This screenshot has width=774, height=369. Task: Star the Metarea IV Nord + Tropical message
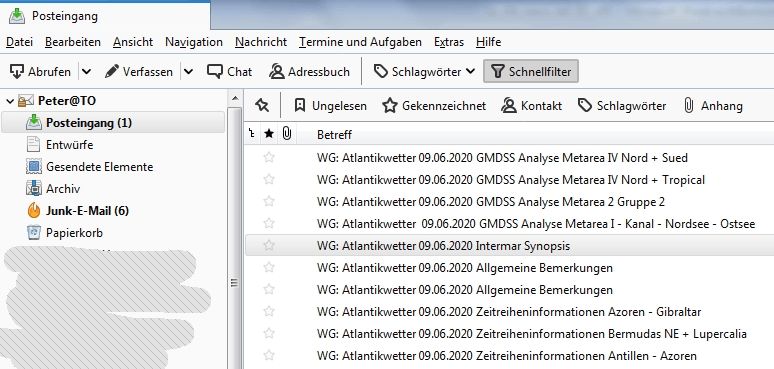point(269,179)
